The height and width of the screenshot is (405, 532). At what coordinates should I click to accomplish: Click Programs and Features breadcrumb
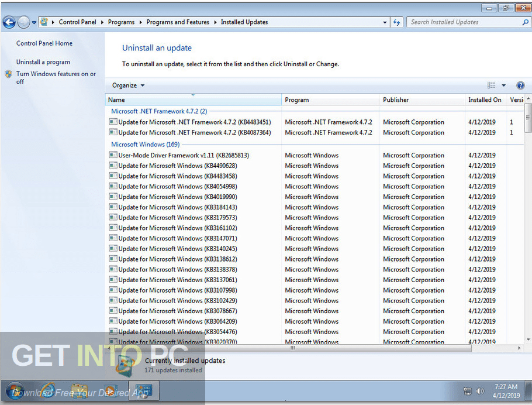pos(178,22)
